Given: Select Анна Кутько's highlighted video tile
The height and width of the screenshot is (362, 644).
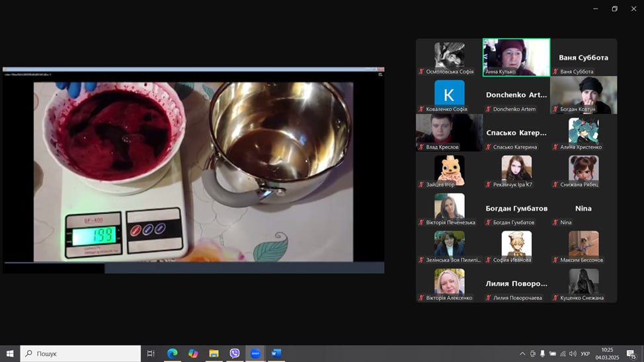Looking at the screenshot, I should coord(516,57).
